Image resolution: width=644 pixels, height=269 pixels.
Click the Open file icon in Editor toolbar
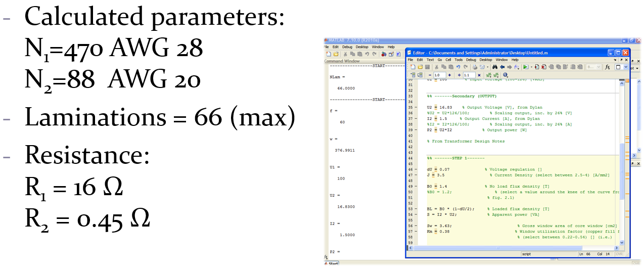click(x=419, y=67)
